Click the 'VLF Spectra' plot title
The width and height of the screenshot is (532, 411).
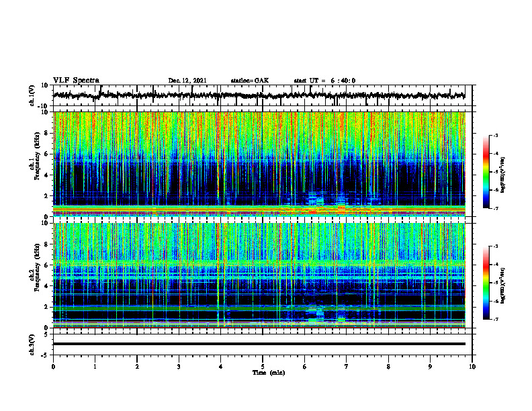pyautogui.click(x=76, y=80)
